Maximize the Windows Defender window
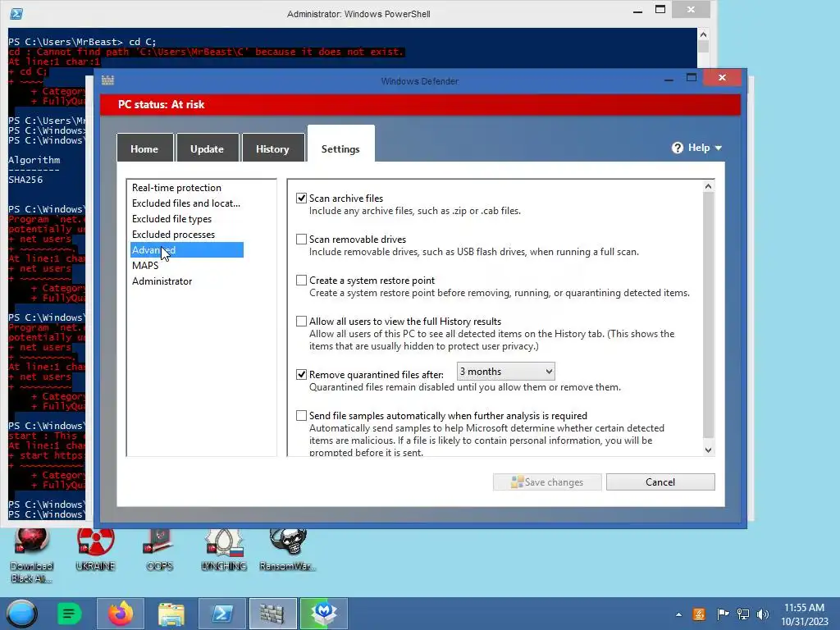 pyautogui.click(x=692, y=78)
